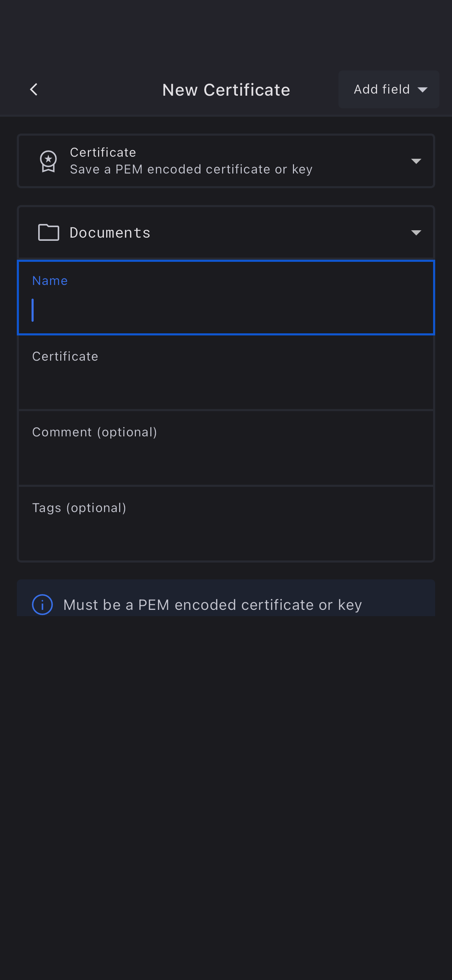The height and width of the screenshot is (980, 452).
Task: Focus the Name input field
Action: (x=226, y=310)
